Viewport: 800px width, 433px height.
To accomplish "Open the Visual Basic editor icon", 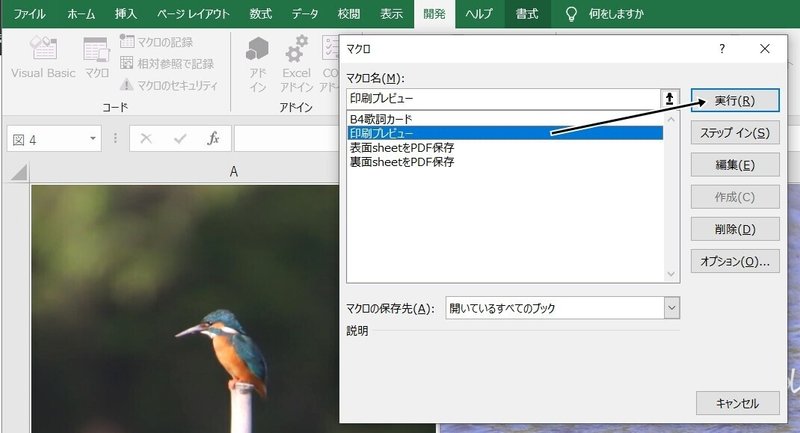I will click(43, 57).
